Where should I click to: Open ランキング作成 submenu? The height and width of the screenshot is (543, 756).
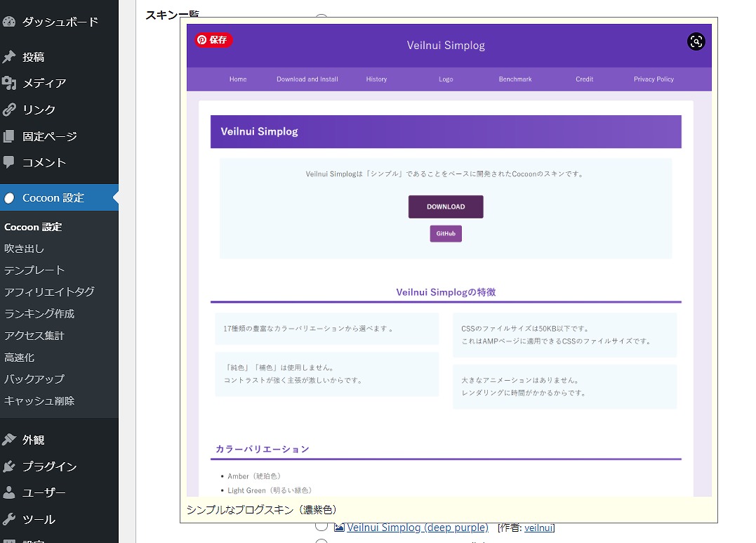pyautogui.click(x=39, y=314)
